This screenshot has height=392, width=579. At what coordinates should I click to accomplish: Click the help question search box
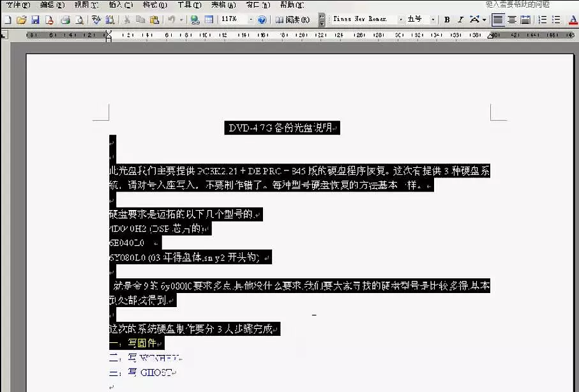pos(518,4)
